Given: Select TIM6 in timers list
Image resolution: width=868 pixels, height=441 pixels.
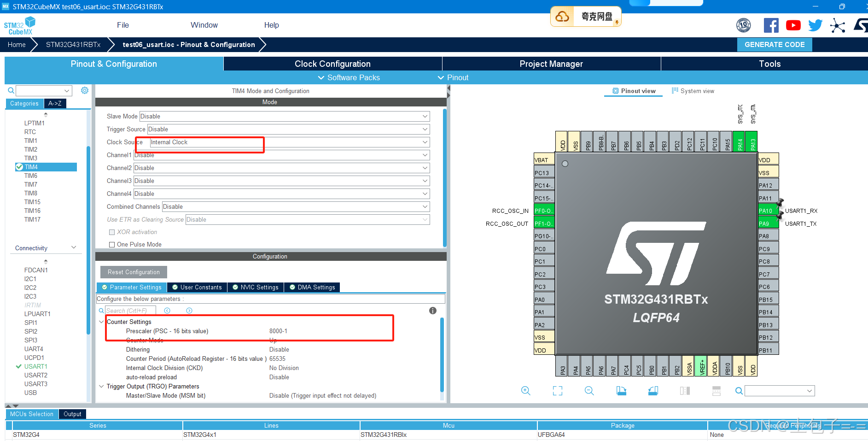Looking at the screenshot, I should pyautogui.click(x=31, y=176).
